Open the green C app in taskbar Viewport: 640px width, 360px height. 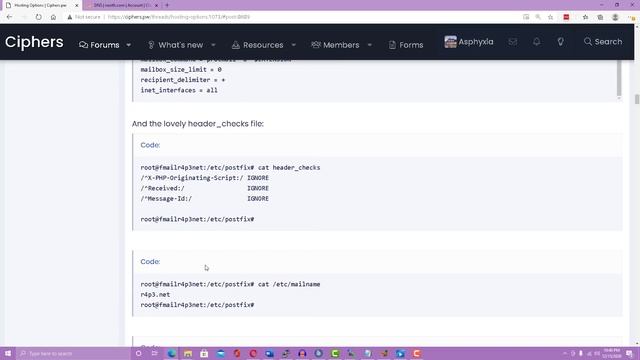click(335, 353)
